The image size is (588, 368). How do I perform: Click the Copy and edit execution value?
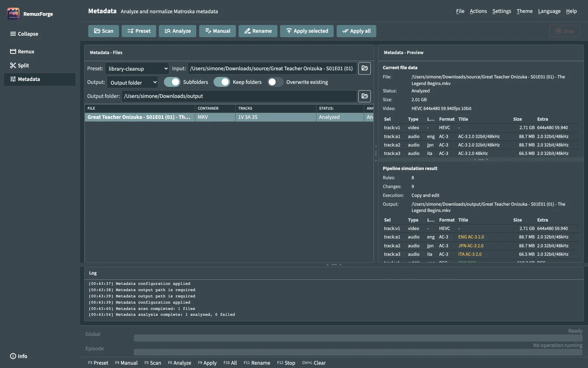pyautogui.click(x=425, y=195)
